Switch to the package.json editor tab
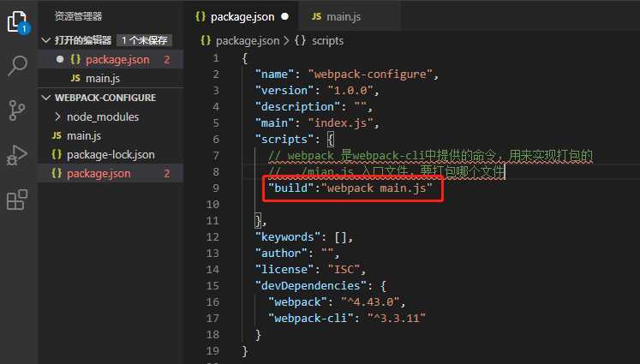Viewport: 640px width, 364px height. [x=242, y=17]
